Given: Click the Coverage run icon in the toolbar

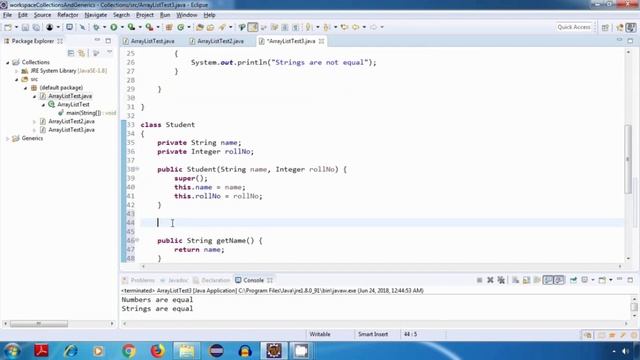Looking at the screenshot, I should [x=131, y=27].
